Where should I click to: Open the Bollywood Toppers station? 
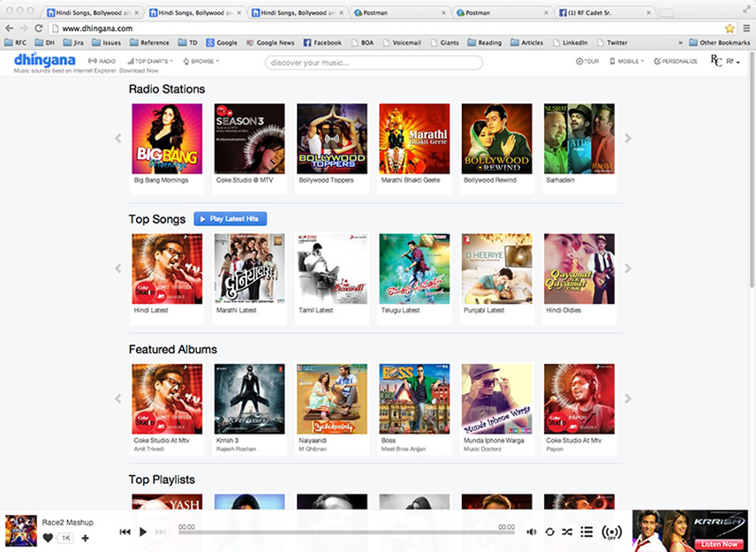pos(332,139)
